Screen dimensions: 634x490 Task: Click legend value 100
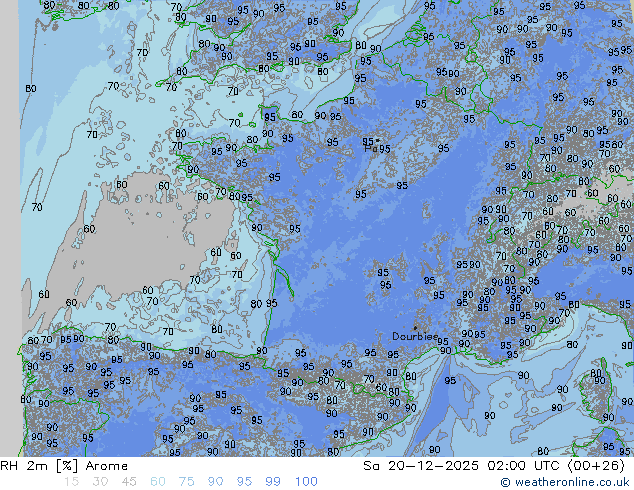[x=306, y=482]
